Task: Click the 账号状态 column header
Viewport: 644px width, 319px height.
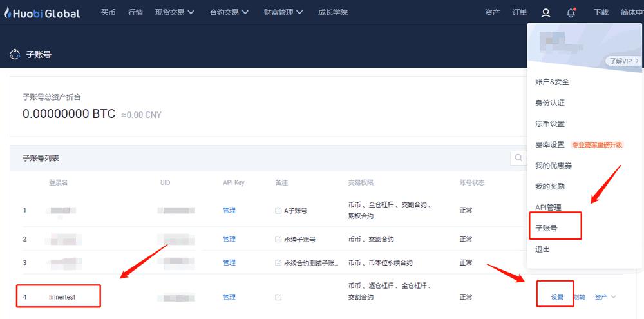Action: click(x=472, y=182)
